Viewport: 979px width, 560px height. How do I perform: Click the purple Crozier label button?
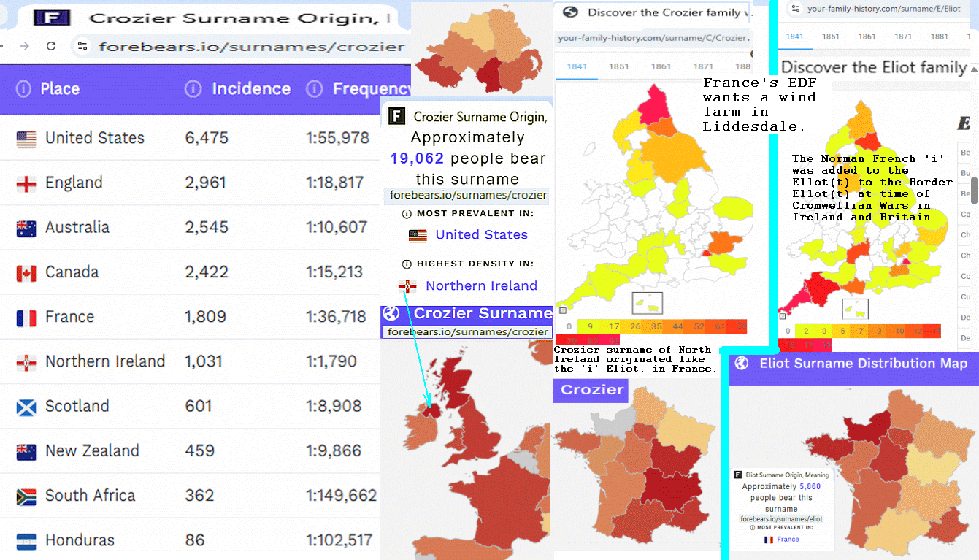click(591, 390)
